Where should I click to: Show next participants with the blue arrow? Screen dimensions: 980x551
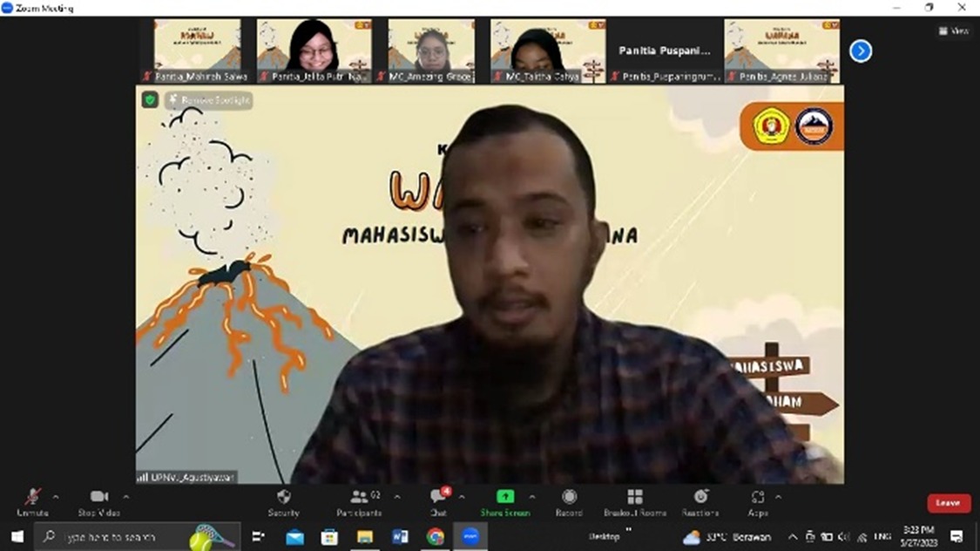861,51
